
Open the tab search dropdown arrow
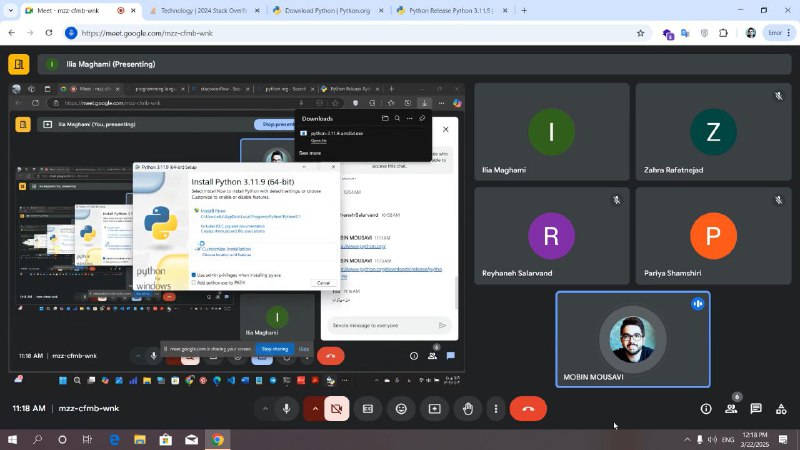point(10,10)
